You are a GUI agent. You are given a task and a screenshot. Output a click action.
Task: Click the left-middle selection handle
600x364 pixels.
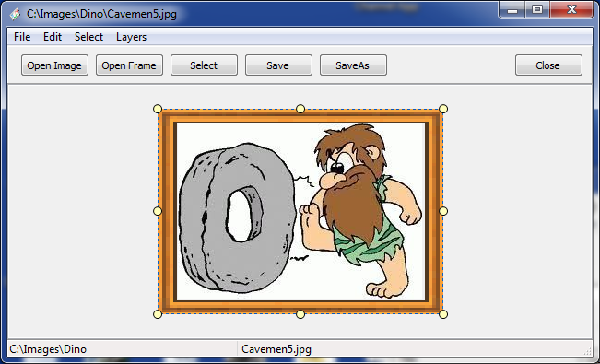point(158,211)
